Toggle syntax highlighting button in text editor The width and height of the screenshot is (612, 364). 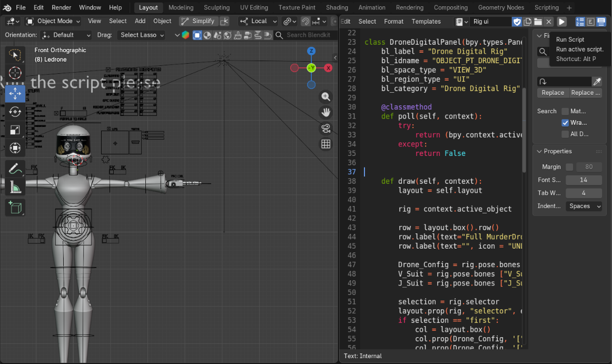(x=601, y=22)
